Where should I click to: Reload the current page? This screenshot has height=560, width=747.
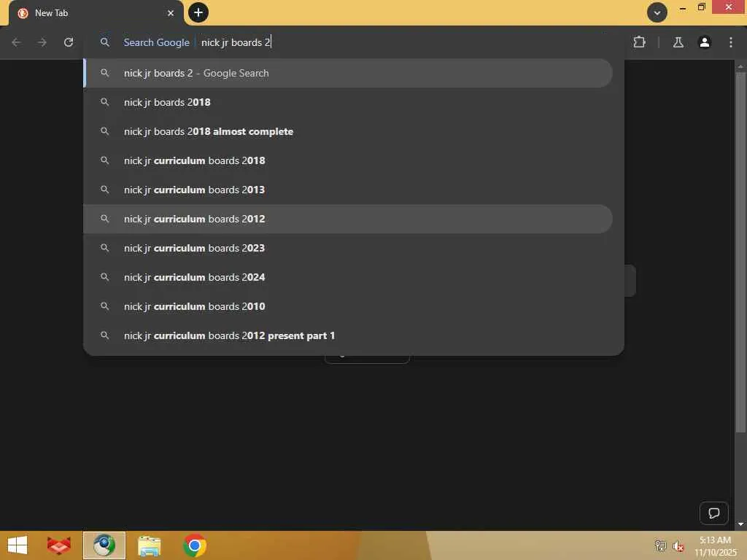pyautogui.click(x=69, y=42)
